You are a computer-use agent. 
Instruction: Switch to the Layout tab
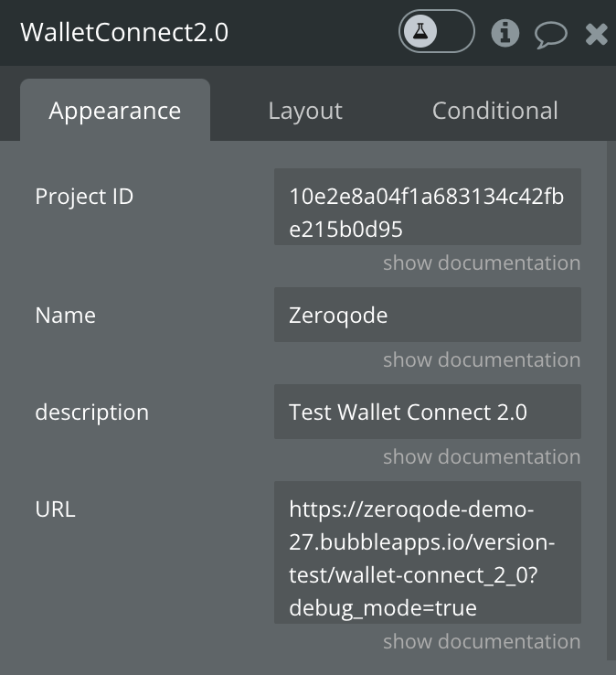pos(305,111)
